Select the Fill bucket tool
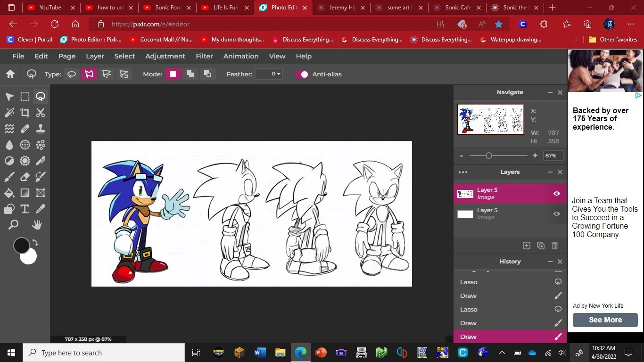 pyautogui.click(x=9, y=192)
